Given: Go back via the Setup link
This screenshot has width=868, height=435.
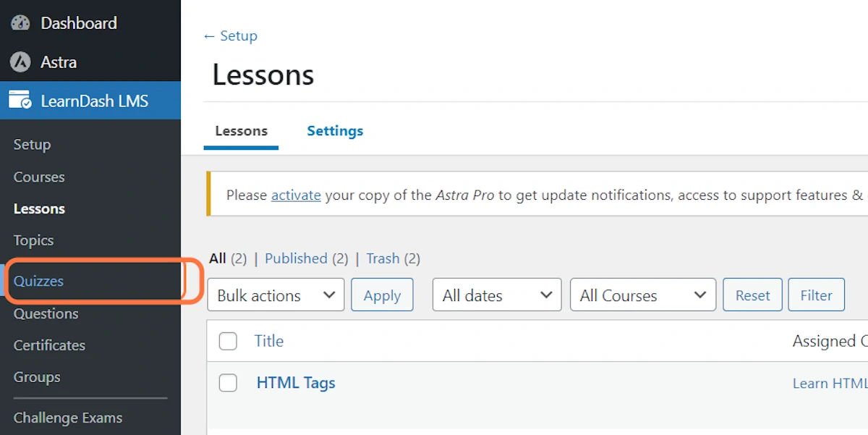Looking at the screenshot, I should click(230, 35).
